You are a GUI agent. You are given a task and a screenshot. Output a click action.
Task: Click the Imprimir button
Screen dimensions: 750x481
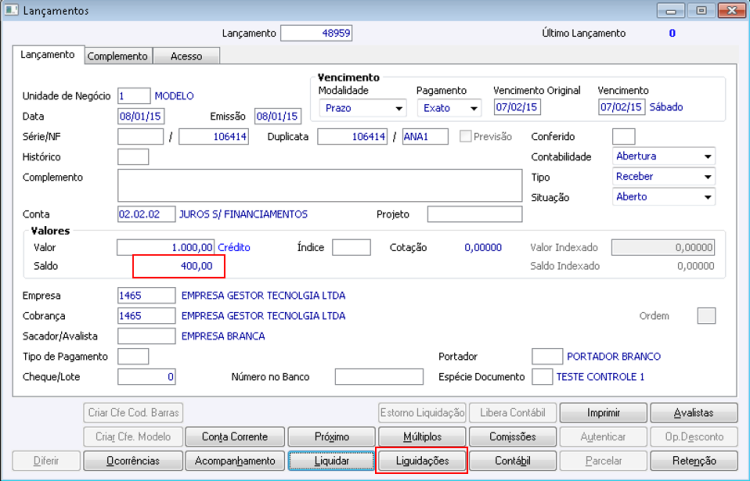(603, 413)
